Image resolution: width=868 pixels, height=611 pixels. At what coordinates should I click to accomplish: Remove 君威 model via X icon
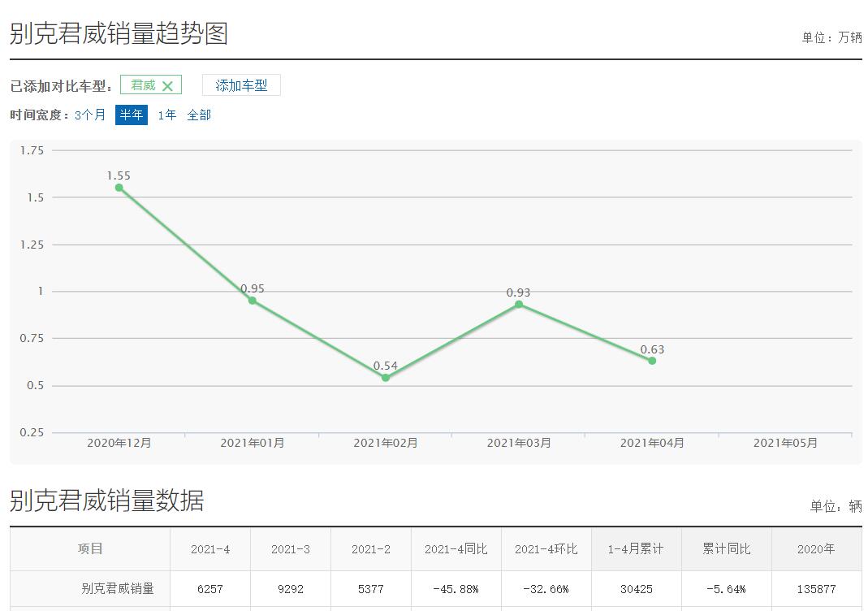tap(168, 86)
